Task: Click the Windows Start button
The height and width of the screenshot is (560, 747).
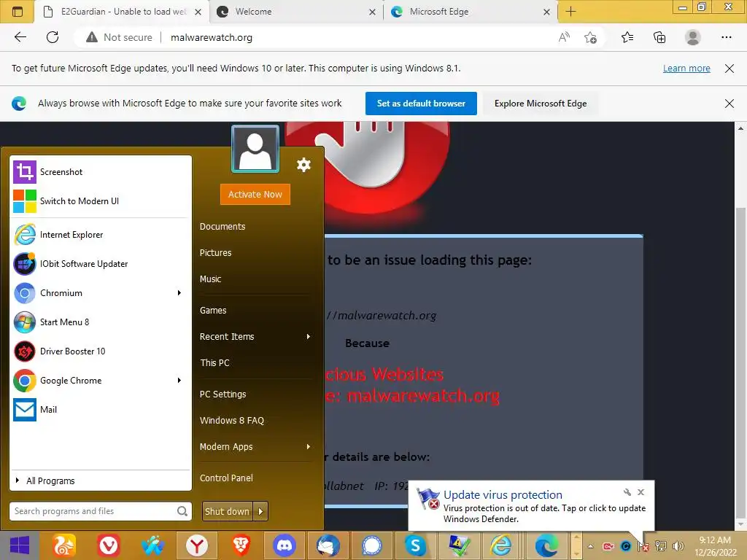Action: pyautogui.click(x=20, y=545)
